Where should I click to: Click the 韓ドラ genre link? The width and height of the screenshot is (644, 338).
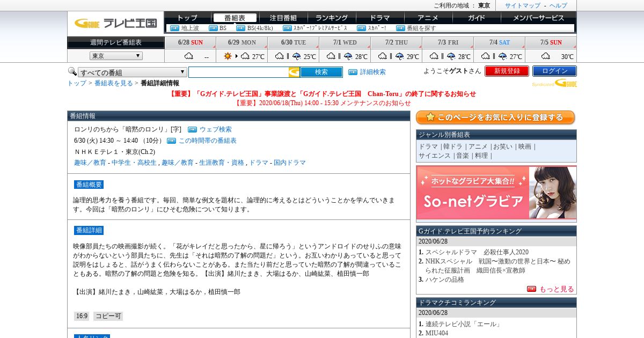click(453, 146)
